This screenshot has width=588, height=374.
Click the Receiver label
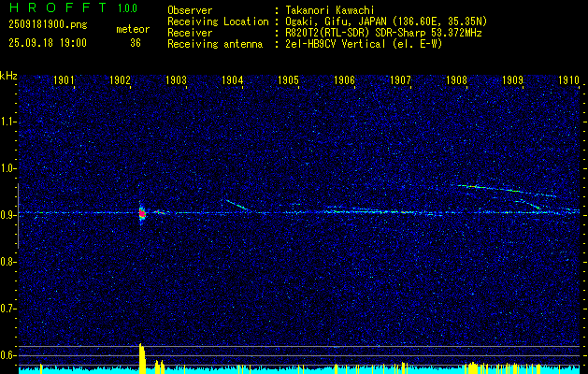(x=190, y=33)
